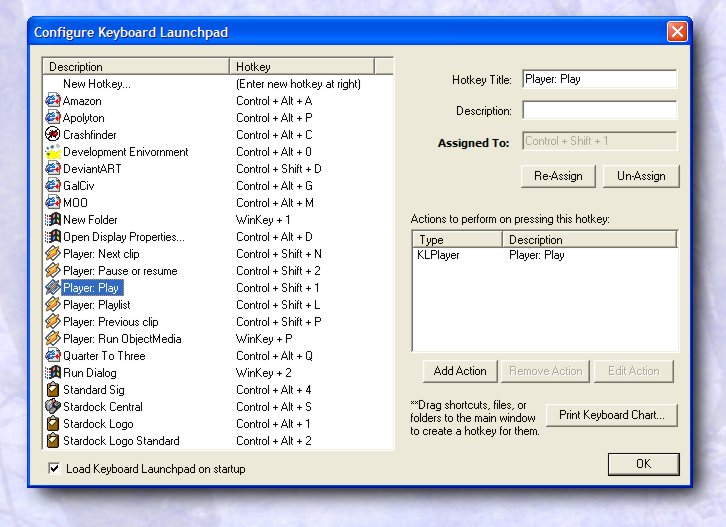This screenshot has height=527, width=726.
Task: Select the Stardock Central entry
Action: [x=103, y=407]
